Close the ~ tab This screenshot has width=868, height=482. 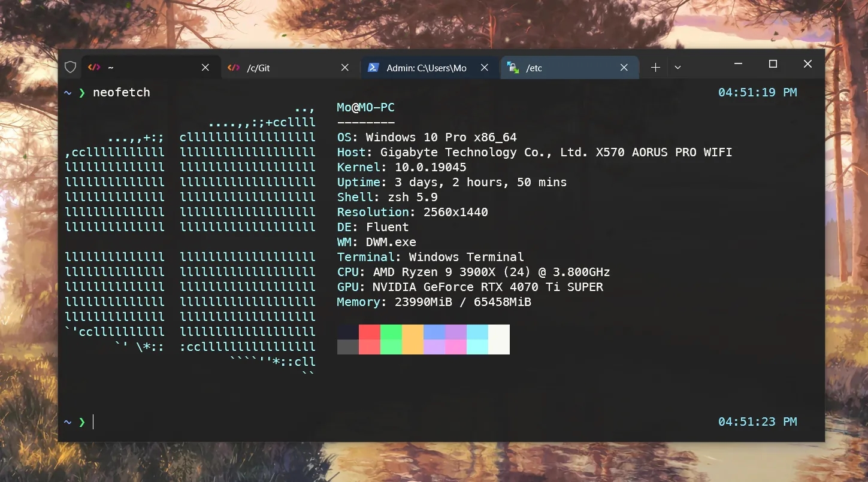pyautogui.click(x=205, y=68)
